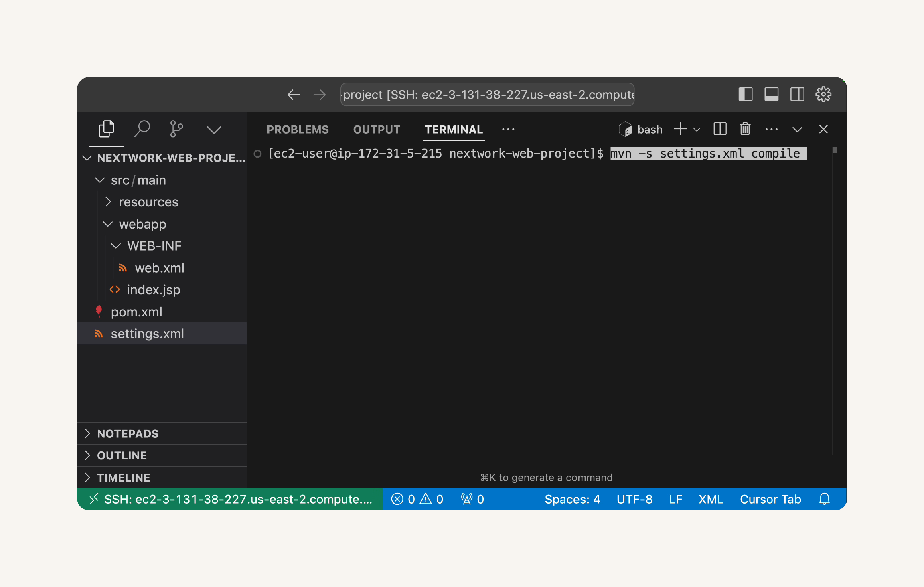Select settings.xml in the file tree

[162, 334]
